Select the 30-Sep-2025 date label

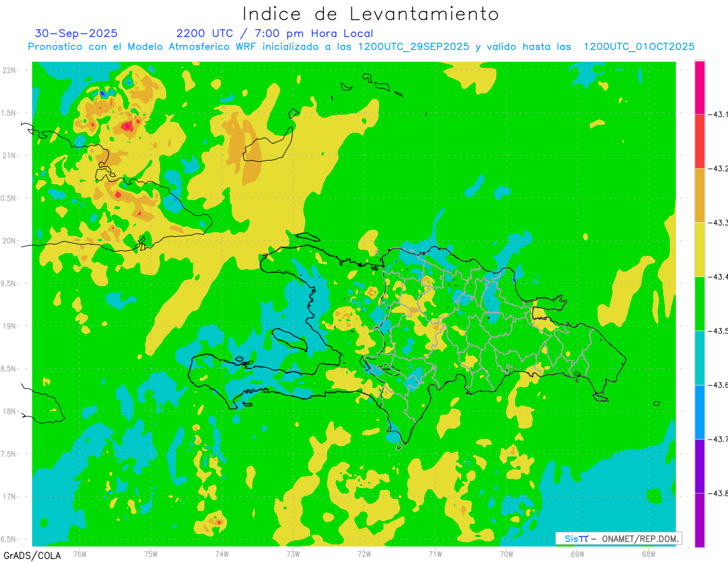(76, 33)
